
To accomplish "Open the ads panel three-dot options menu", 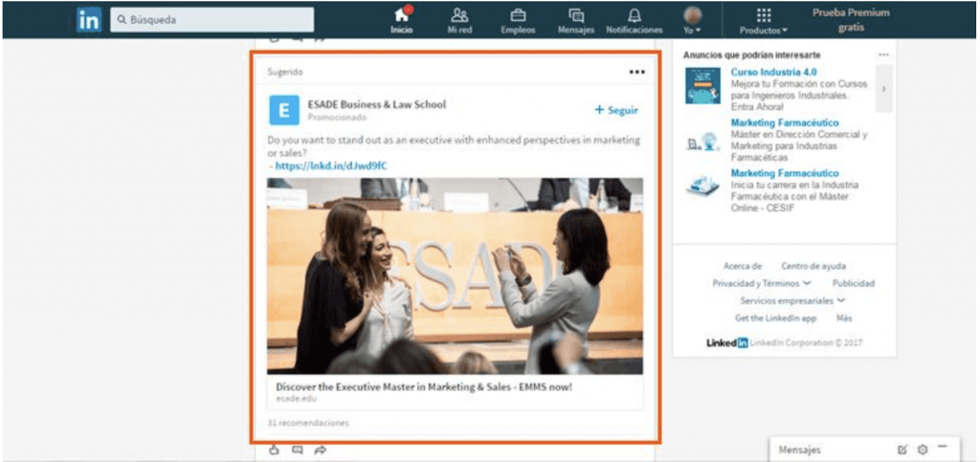I will [883, 55].
